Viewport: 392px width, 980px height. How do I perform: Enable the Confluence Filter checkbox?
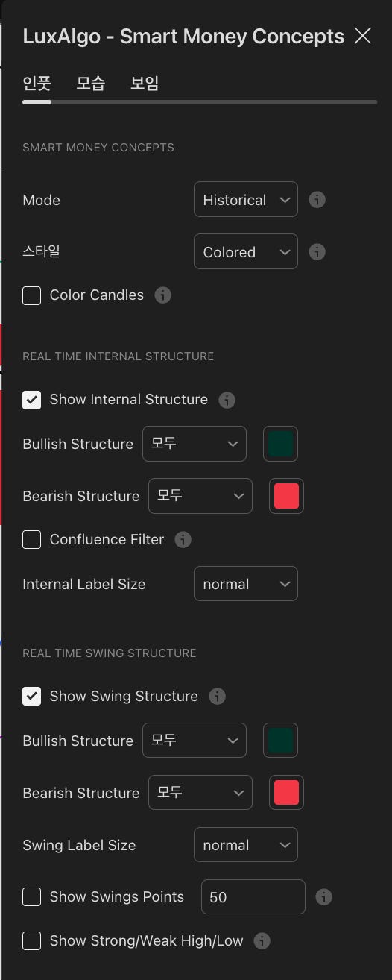pyautogui.click(x=31, y=540)
